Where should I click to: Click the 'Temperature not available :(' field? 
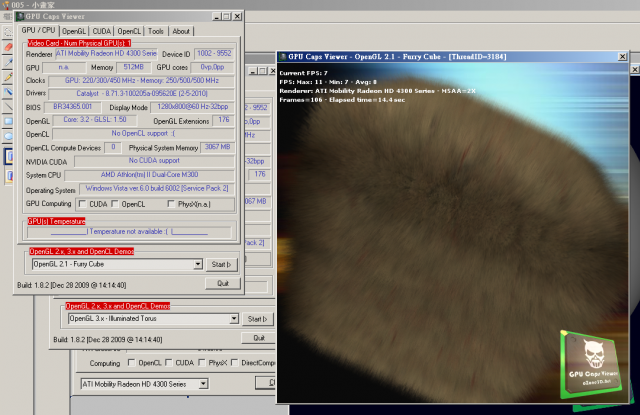coord(129,232)
